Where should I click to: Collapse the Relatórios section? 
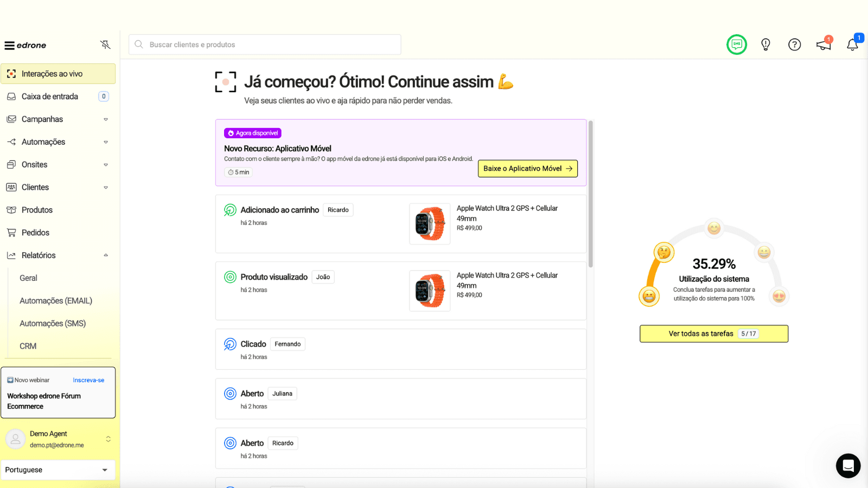pos(106,255)
